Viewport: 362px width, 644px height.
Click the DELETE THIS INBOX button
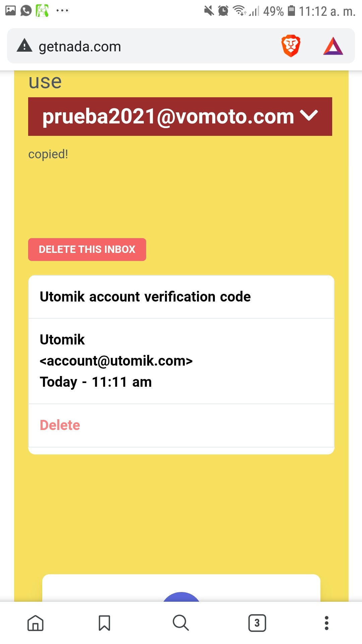(87, 250)
